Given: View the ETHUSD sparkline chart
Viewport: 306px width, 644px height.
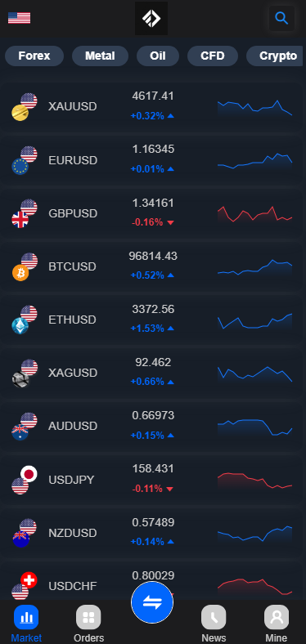Looking at the screenshot, I should coord(254,321).
